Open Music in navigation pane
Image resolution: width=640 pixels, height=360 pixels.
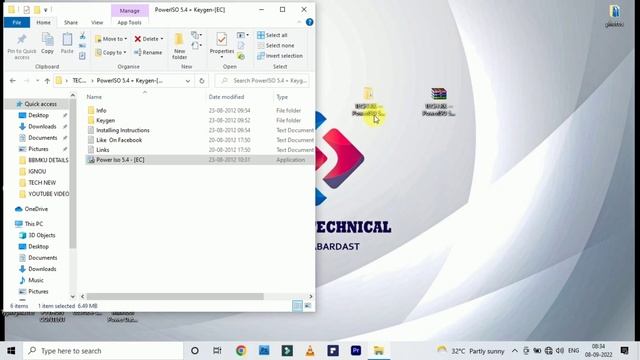pyautogui.click(x=36, y=280)
